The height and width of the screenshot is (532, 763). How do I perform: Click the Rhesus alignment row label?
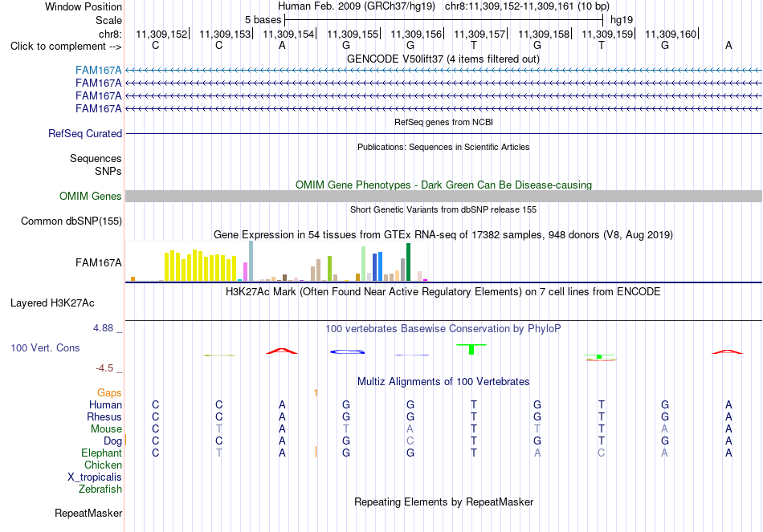(104, 416)
